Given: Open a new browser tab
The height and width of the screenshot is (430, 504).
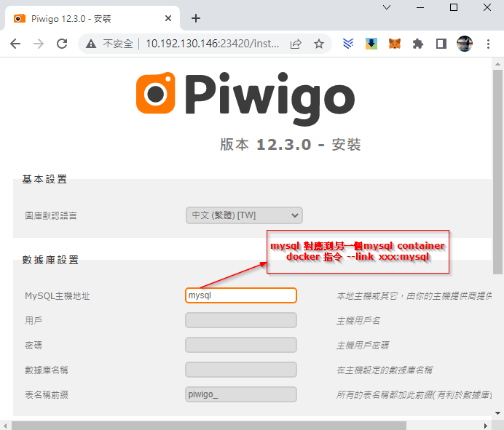Looking at the screenshot, I should click(196, 18).
